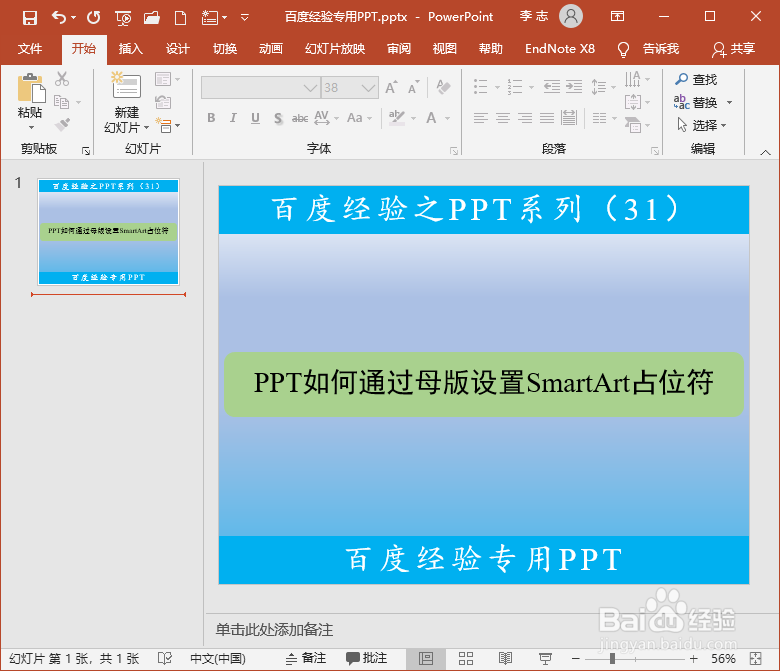The width and height of the screenshot is (780, 671).
Task: Click the New blank document icon
Action: pos(181,18)
